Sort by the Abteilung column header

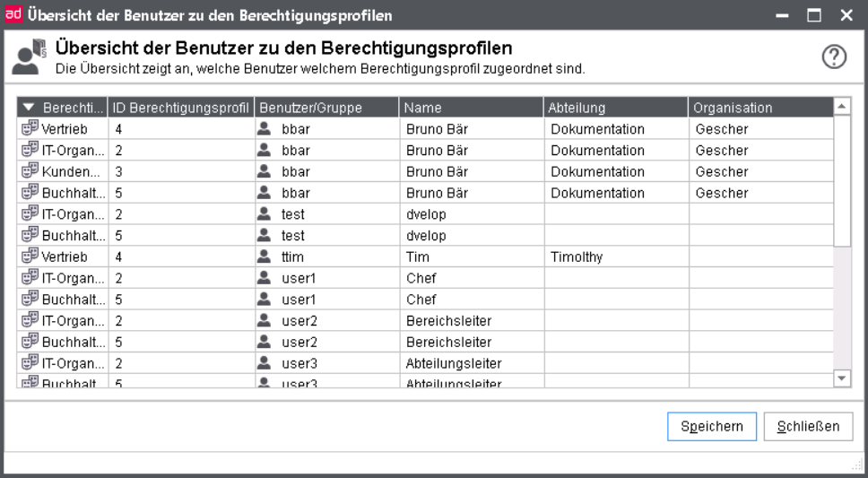pos(615,108)
